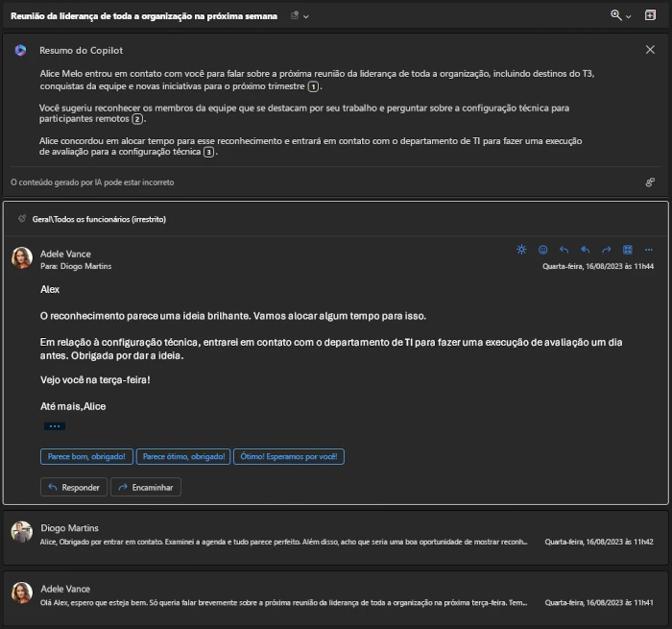The image size is (672, 629).
Task: Click the Reply All double-arrow icon
Action: click(x=585, y=250)
